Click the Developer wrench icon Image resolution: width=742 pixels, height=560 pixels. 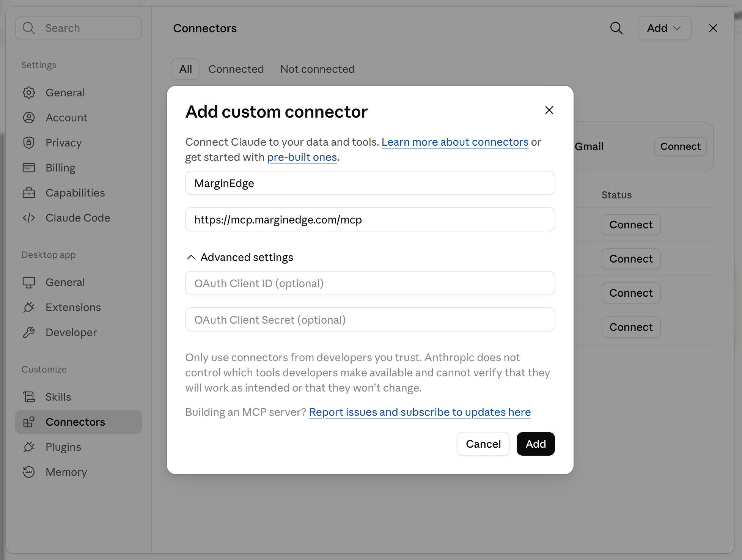29,332
